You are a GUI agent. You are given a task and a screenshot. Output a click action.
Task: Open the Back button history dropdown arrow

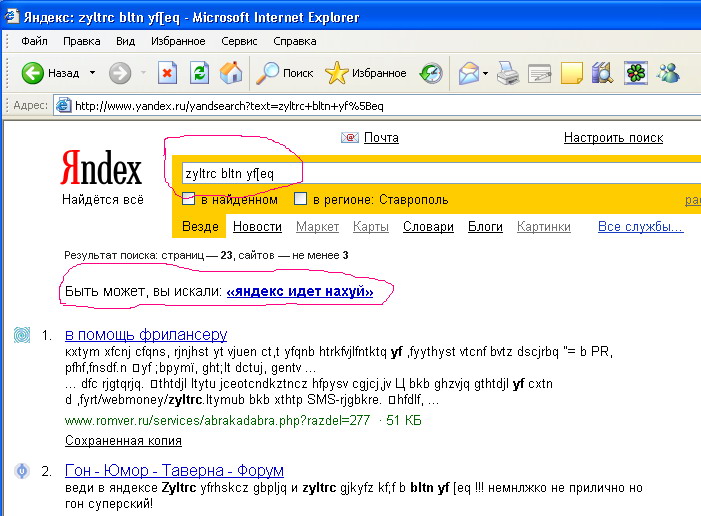click(x=93, y=72)
